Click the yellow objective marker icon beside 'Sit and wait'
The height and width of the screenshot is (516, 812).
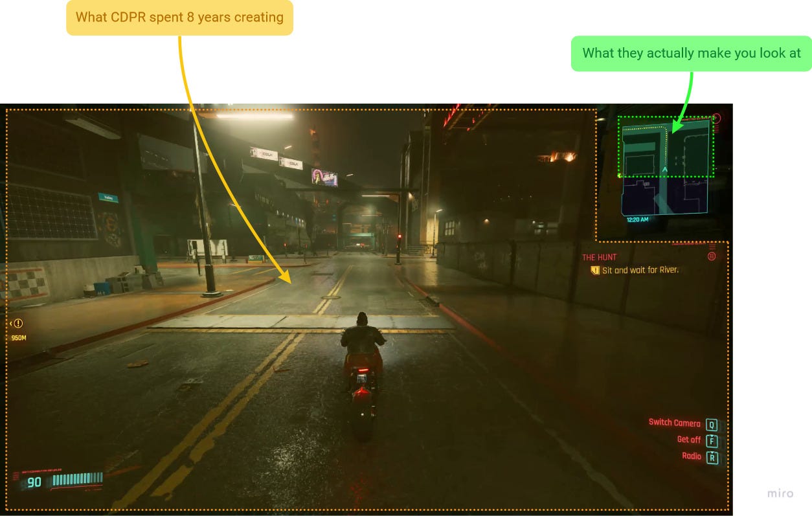click(595, 271)
